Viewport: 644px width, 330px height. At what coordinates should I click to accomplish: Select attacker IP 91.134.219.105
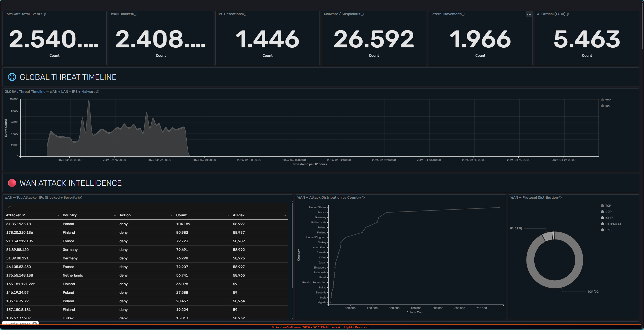tap(20, 241)
